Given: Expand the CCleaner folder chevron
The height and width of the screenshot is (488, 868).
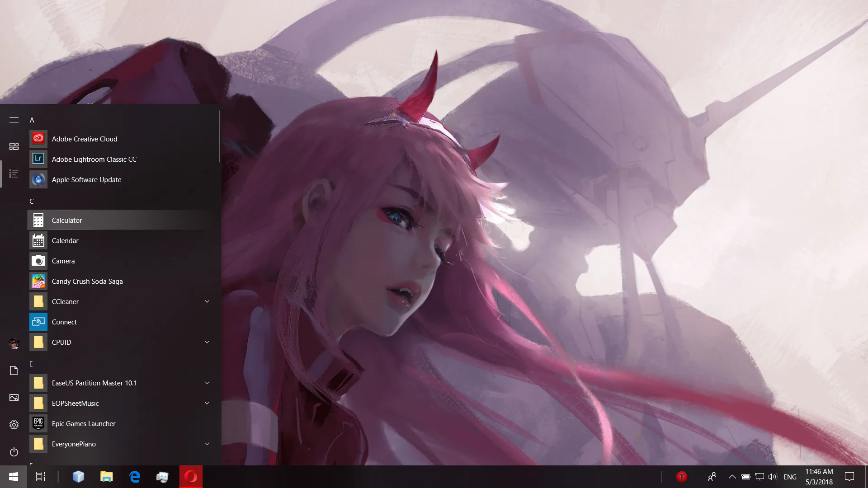Looking at the screenshot, I should point(207,301).
